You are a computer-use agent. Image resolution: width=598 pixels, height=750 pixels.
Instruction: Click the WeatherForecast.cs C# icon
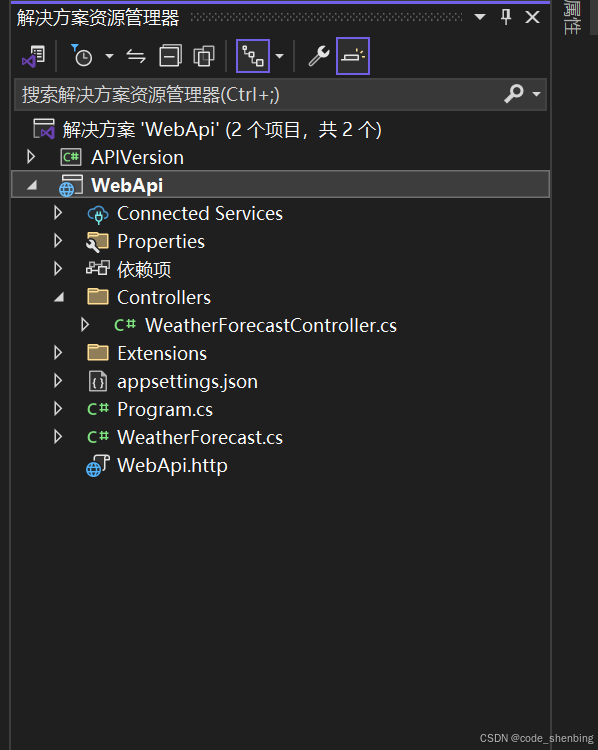coord(98,437)
